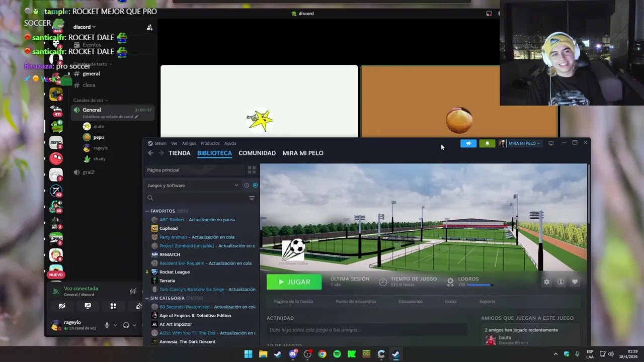The width and height of the screenshot is (644, 362).
Task: Deafen Discord headphones
Action: 126,325
